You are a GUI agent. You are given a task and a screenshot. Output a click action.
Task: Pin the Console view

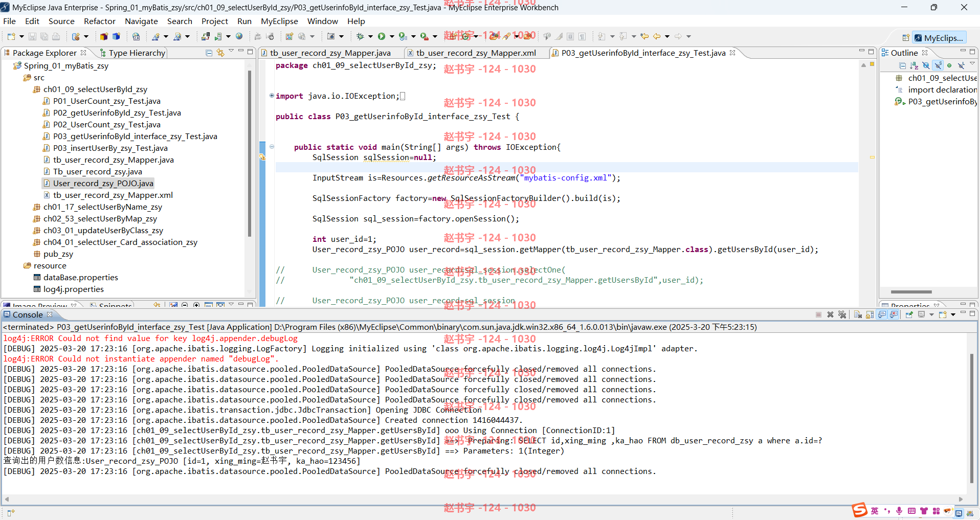909,314
